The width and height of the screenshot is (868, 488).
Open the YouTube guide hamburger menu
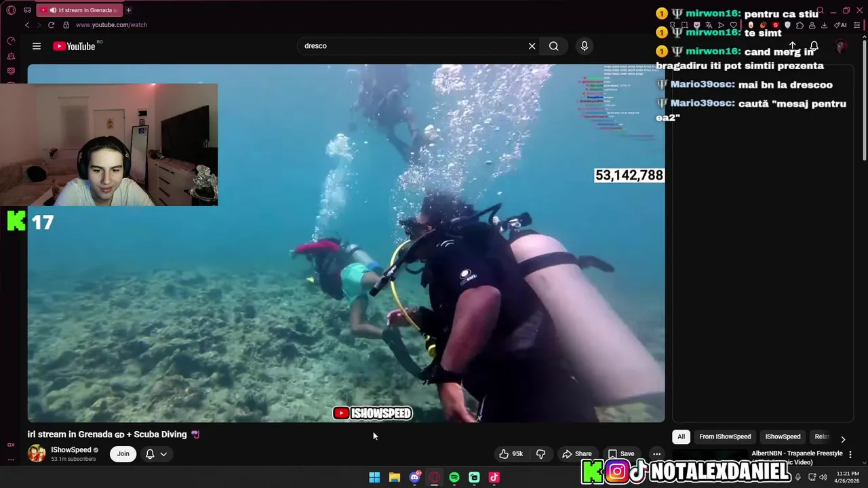tap(37, 46)
